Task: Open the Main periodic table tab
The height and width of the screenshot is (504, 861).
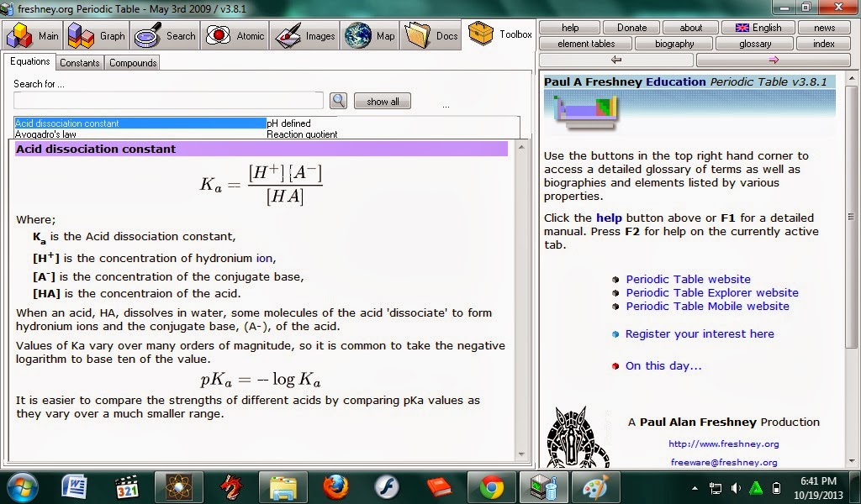Action: [33, 35]
